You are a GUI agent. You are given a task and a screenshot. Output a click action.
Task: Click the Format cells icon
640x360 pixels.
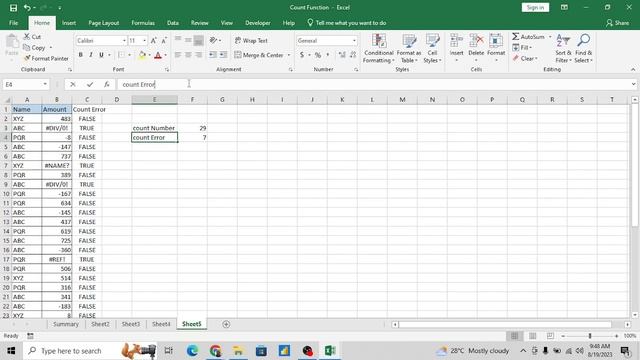pyautogui.click(x=496, y=41)
